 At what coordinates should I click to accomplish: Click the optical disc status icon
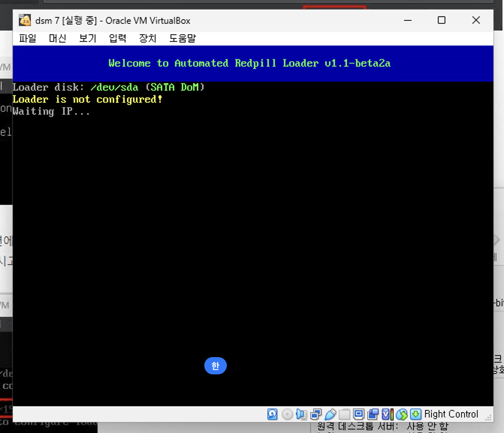[x=287, y=414]
